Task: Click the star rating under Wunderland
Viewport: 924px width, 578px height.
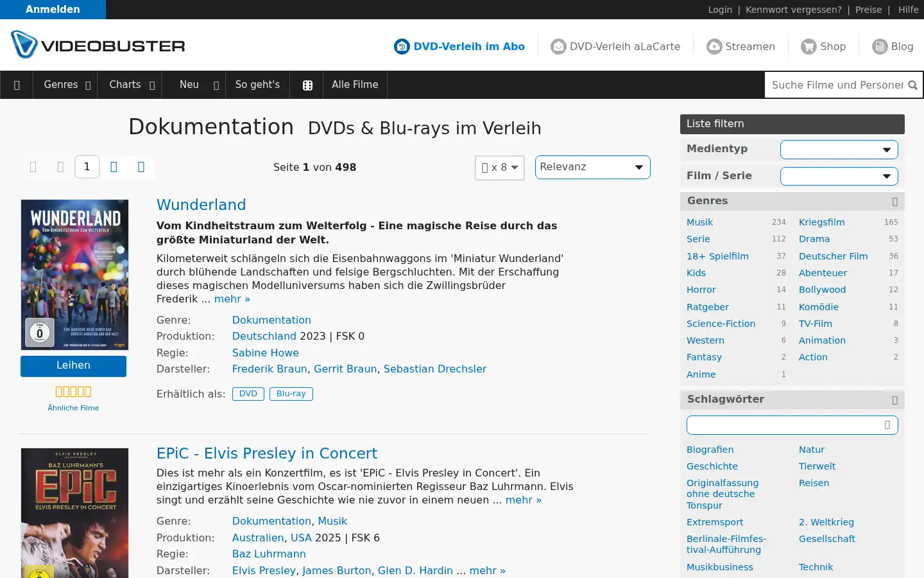Action: 73,392
